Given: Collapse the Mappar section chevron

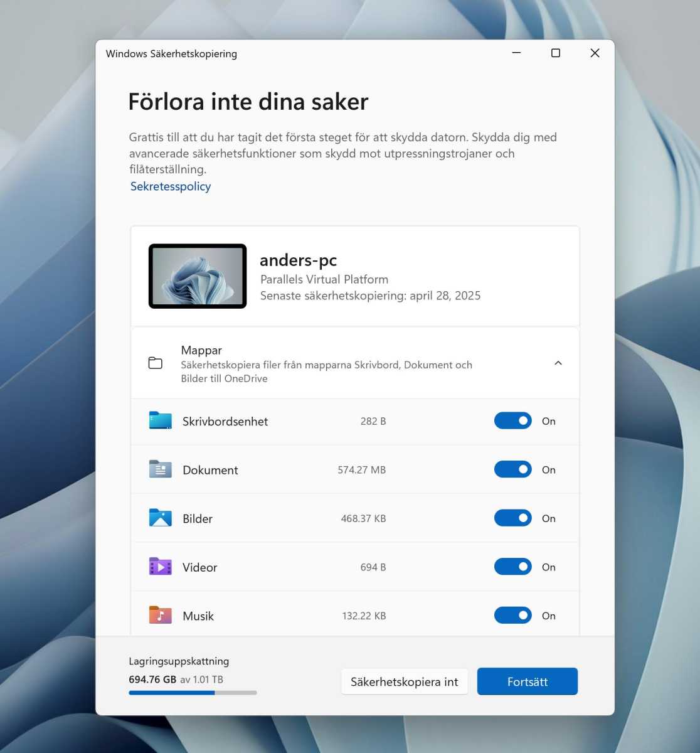Looking at the screenshot, I should [558, 363].
